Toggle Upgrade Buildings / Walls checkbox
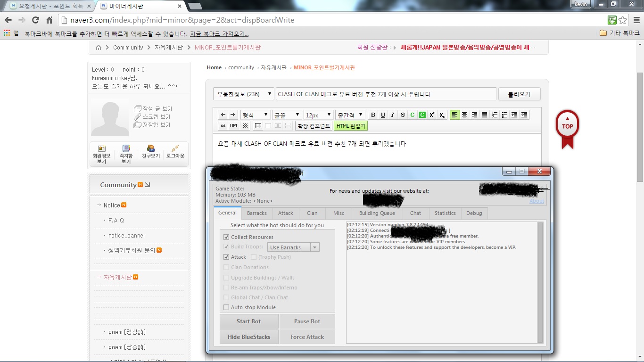 [x=226, y=278]
